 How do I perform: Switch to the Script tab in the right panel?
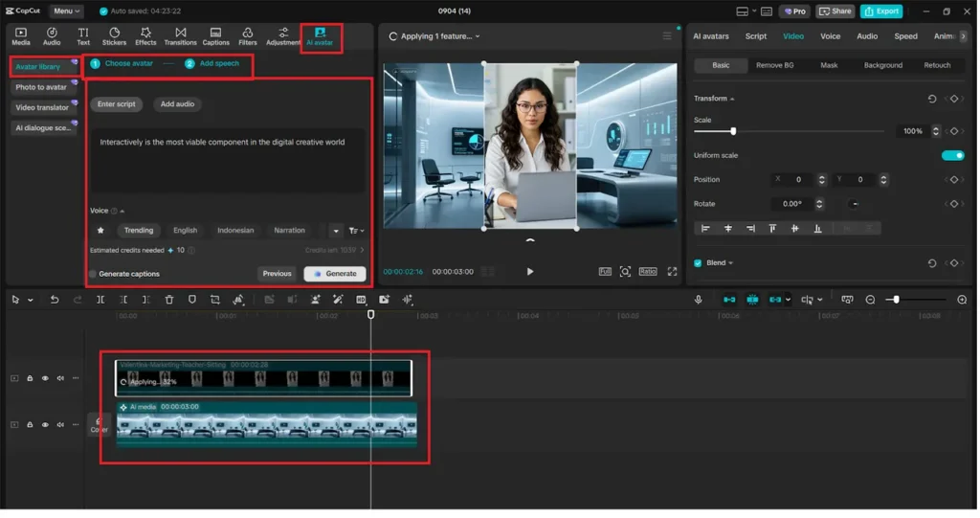[756, 36]
